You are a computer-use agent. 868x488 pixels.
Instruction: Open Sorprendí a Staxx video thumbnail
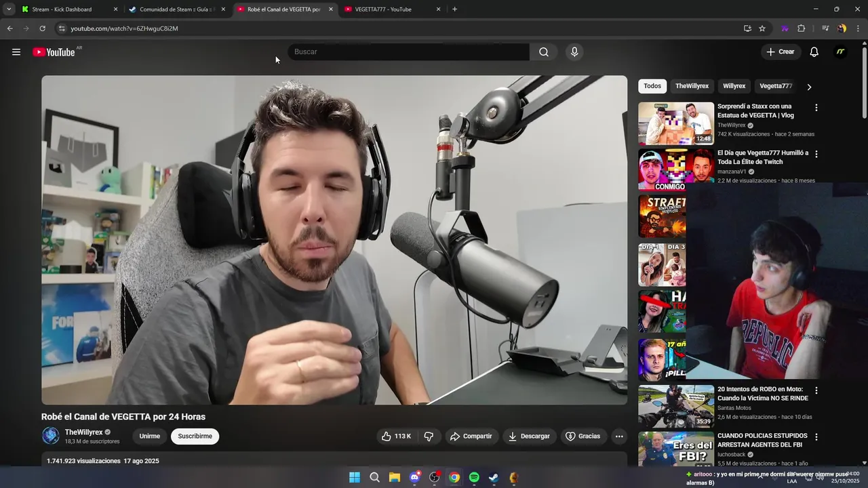point(676,123)
